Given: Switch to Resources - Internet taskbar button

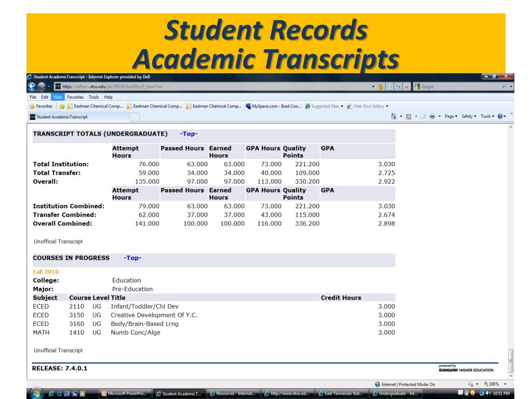Looking at the screenshot, I should (233, 394).
